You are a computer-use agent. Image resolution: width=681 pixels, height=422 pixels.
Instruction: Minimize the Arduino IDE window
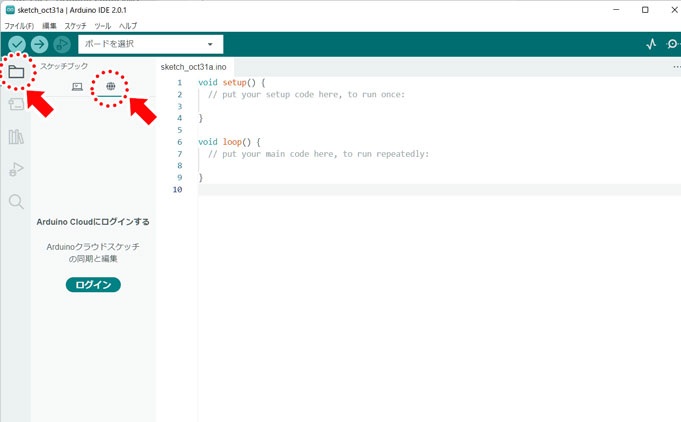[616, 10]
